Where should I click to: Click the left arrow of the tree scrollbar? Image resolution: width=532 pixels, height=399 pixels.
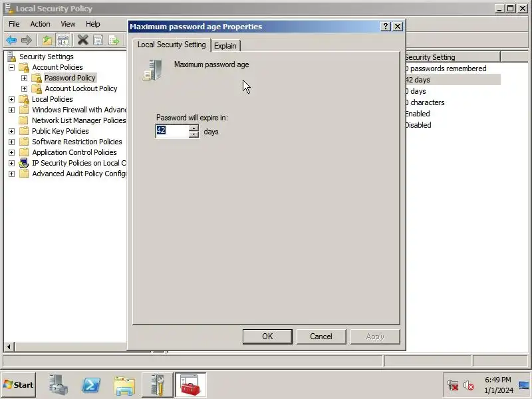[9, 346]
